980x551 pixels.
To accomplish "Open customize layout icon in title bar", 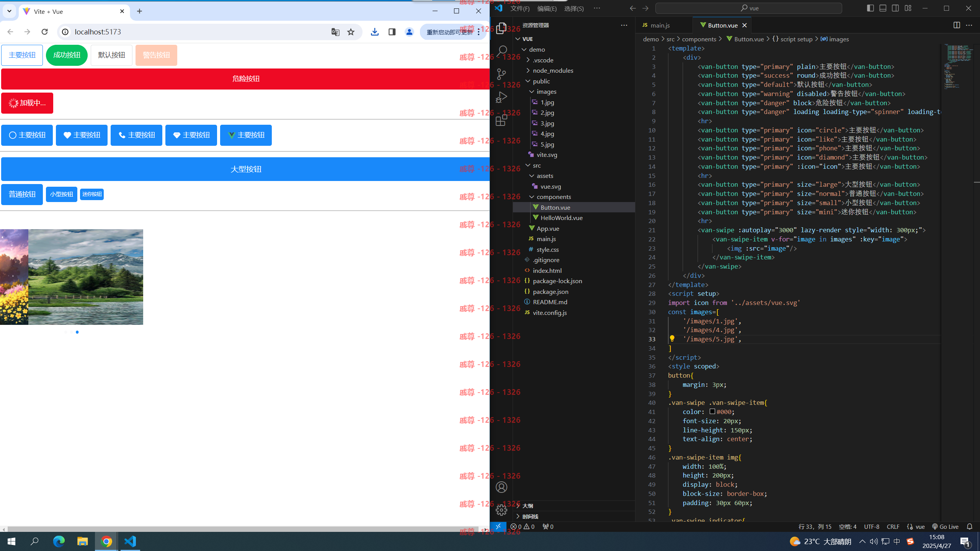I will [908, 8].
